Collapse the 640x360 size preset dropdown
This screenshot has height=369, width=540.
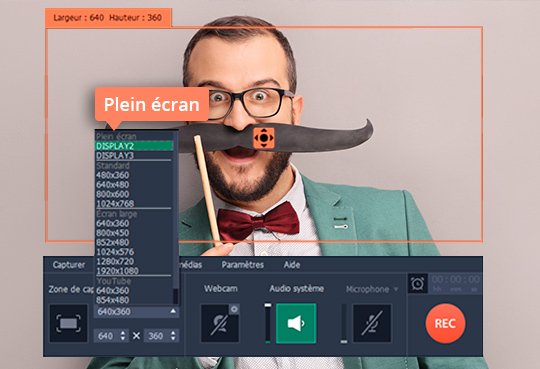click(x=173, y=311)
